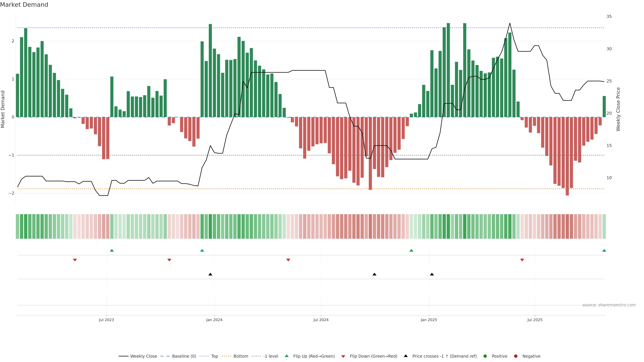Click the black price-cross marker near Jan 2025
Image resolution: width=644 pixels, height=362 pixels.
pos(432,274)
